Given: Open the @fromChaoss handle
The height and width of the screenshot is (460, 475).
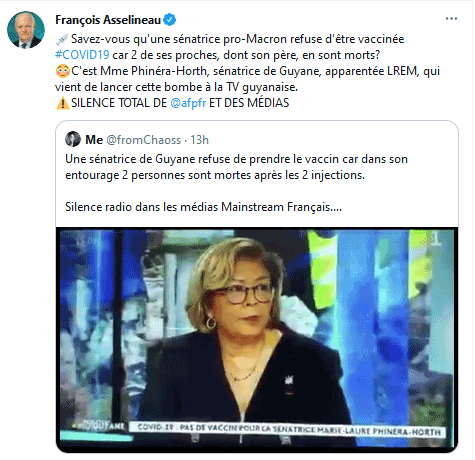Looking at the screenshot, I should click(143, 140).
